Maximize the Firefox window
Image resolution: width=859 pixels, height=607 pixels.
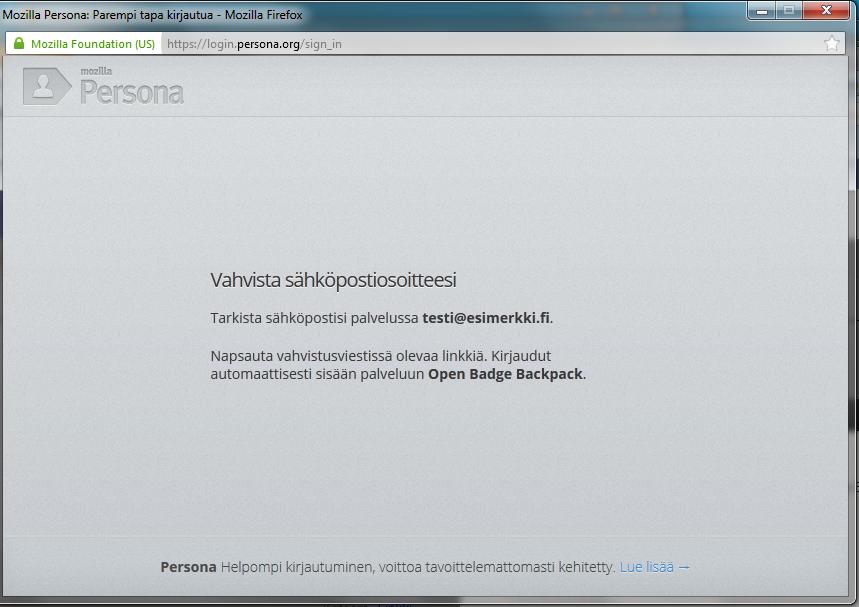pyautogui.click(x=789, y=11)
